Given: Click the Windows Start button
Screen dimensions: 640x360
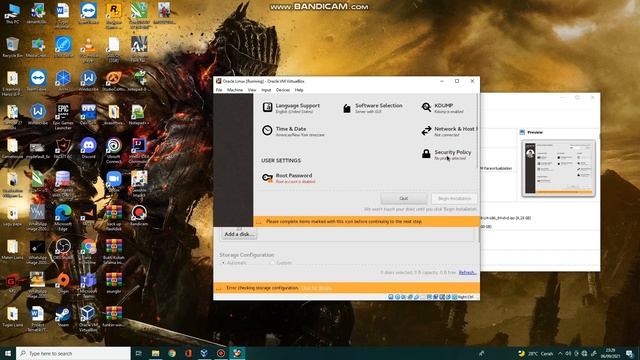Looking at the screenshot, I should [x=7, y=353].
